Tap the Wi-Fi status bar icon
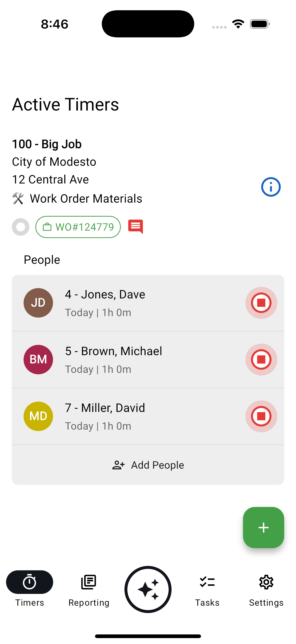296x644 pixels. pyautogui.click(x=238, y=24)
